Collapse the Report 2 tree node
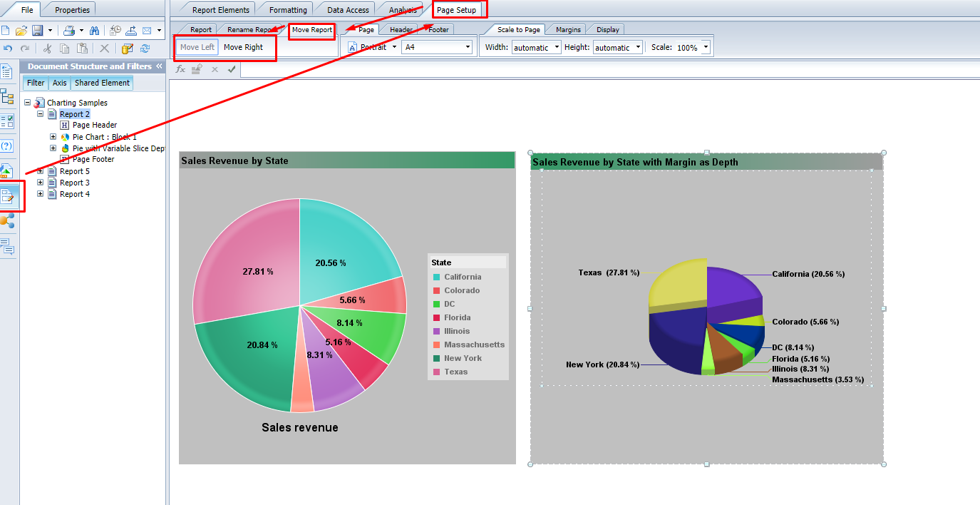 pos(40,114)
